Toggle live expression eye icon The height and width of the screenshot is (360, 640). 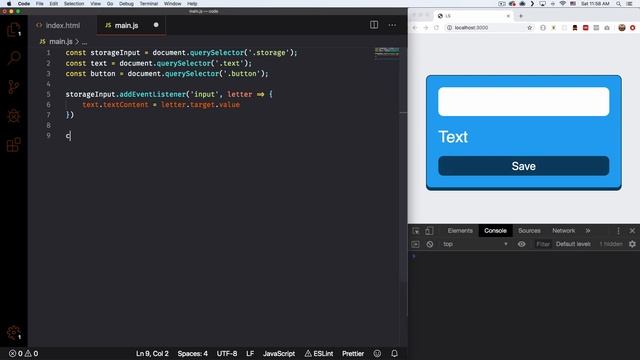522,244
